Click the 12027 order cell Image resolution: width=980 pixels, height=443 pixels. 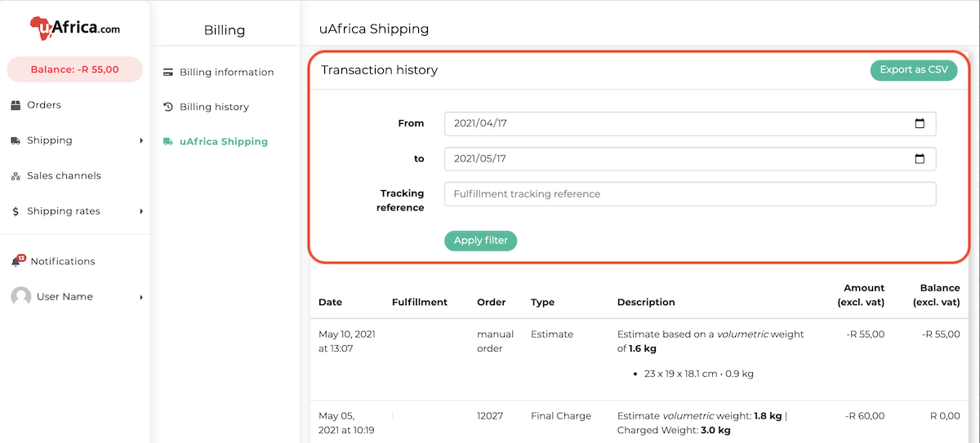click(490, 416)
